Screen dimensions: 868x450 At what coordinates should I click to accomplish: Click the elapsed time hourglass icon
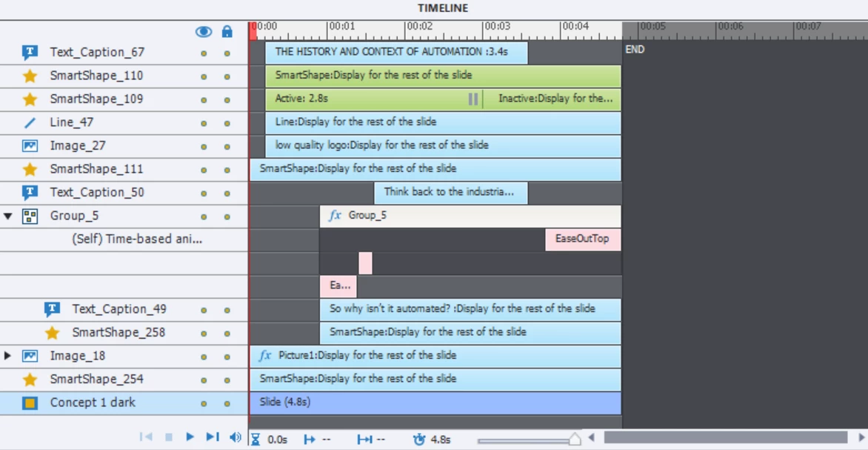pos(256,440)
